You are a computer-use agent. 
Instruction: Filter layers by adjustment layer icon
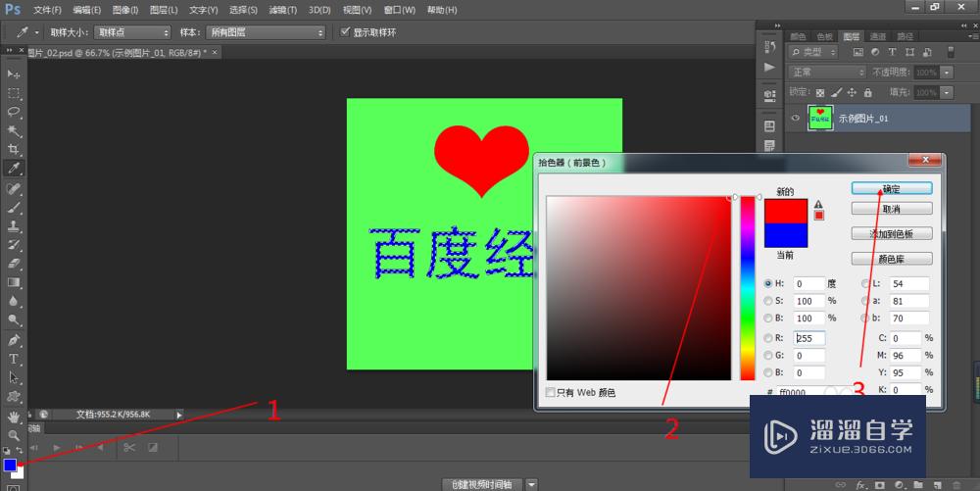[875, 53]
